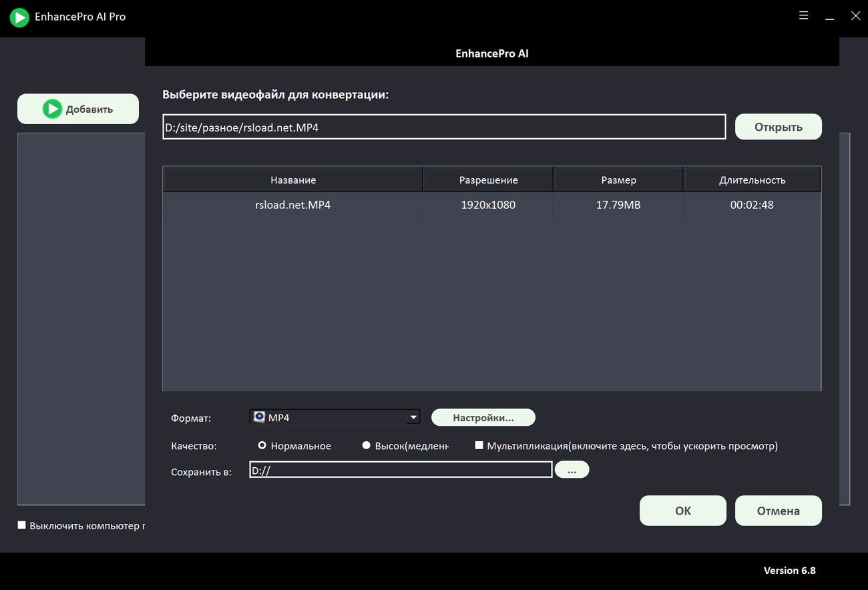Click the MP4 format icon in the dropdown

pyautogui.click(x=259, y=416)
